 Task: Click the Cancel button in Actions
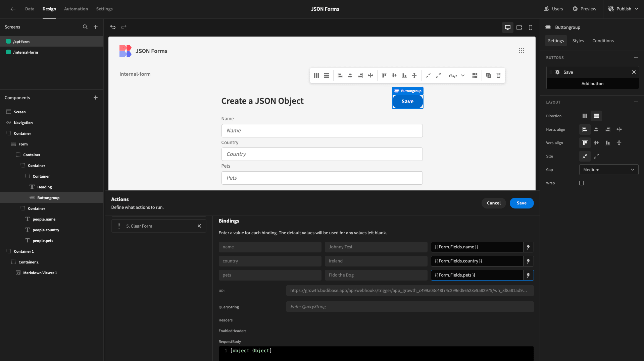click(x=494, y=203)
